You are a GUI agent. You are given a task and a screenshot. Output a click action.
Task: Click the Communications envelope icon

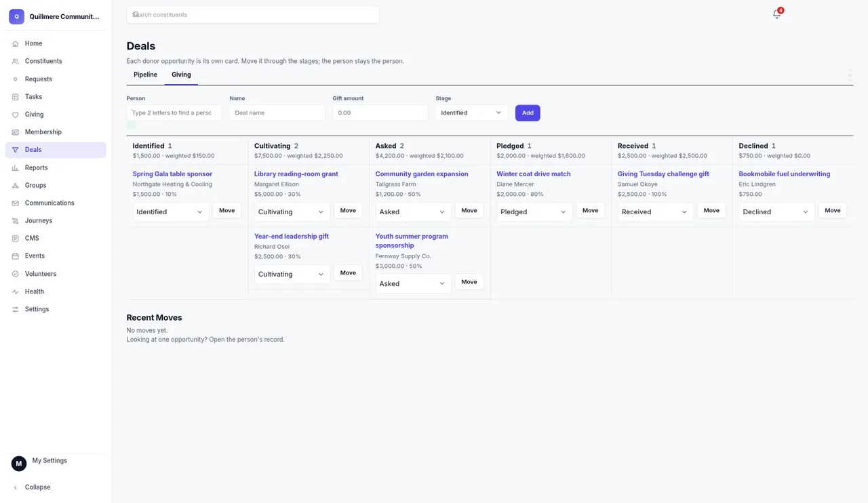[x=16, y=203]
